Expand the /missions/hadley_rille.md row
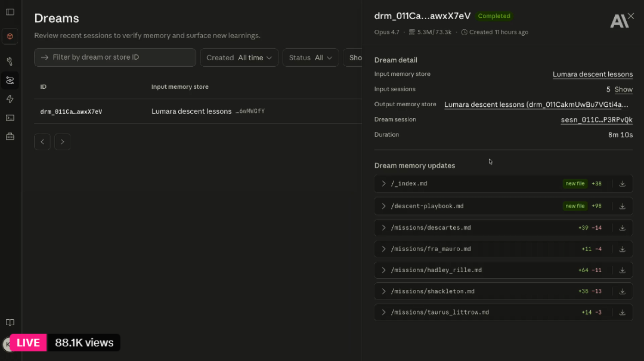 pyautogui.click(x=383, y=270)
